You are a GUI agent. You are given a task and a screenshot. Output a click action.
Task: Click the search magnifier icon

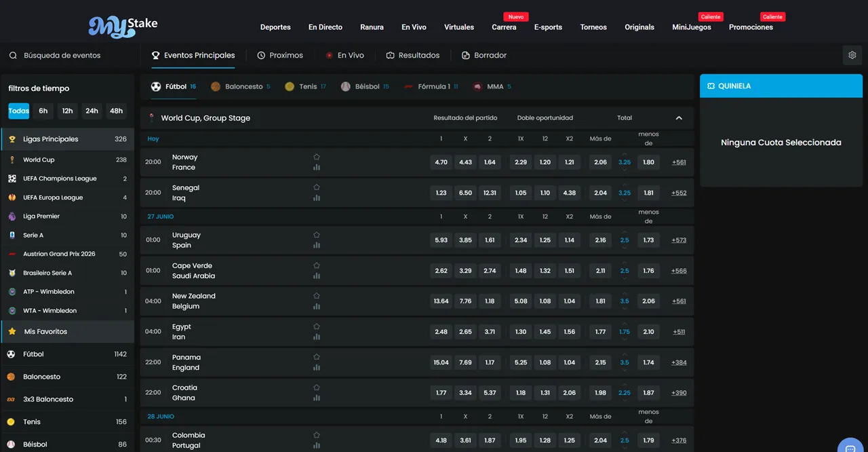point(13,56)
